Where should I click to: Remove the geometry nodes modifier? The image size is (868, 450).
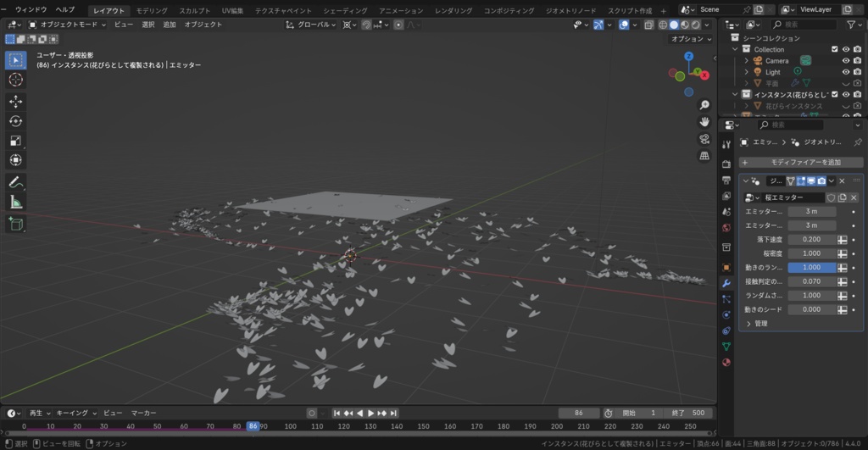[x=842, y=181]
